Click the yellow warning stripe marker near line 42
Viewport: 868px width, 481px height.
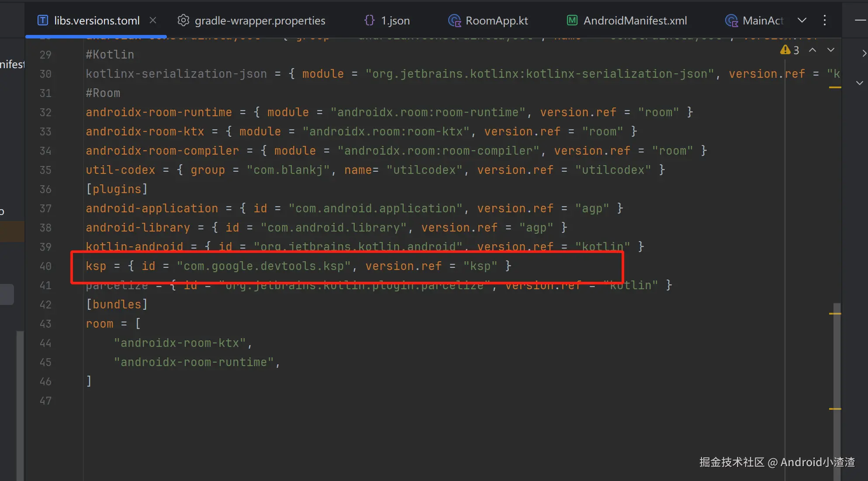(835, 314)
